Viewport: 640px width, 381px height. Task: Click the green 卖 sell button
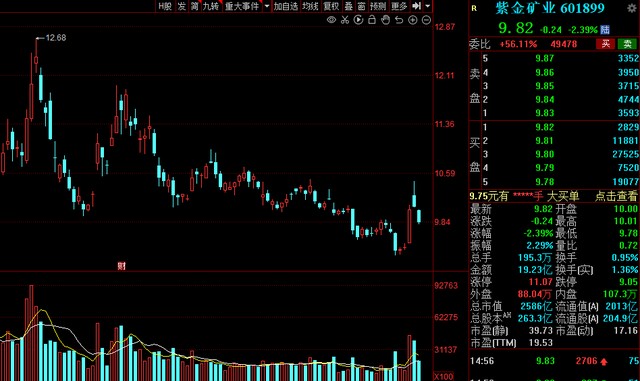[x=627, y=44]
